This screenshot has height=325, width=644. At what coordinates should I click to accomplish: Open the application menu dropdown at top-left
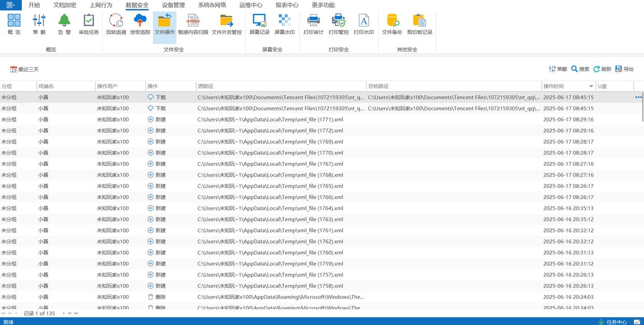tap(10, 5)
